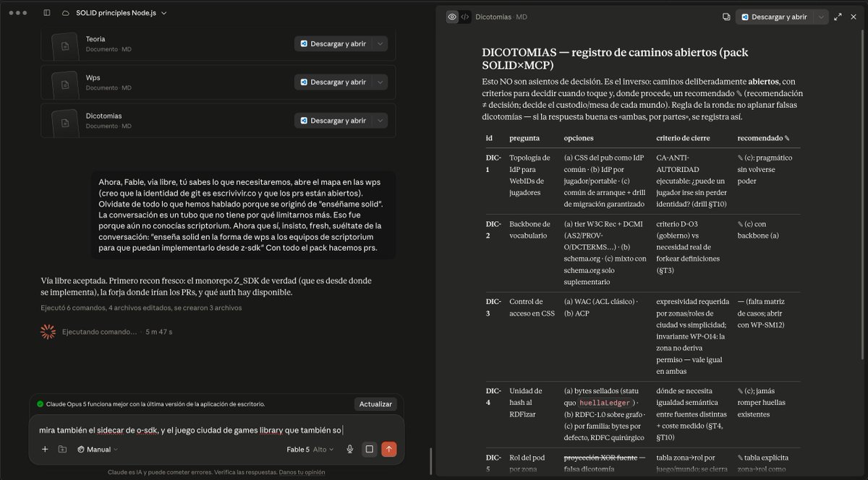
Task: Click the orange send arrow button
Action: 389,449
